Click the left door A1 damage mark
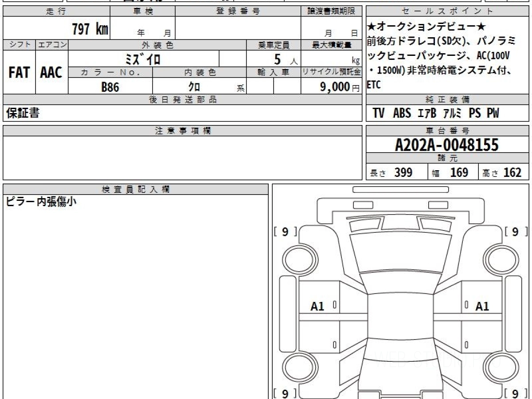This screenshot has height=399, width=532. tap(317, 306)
